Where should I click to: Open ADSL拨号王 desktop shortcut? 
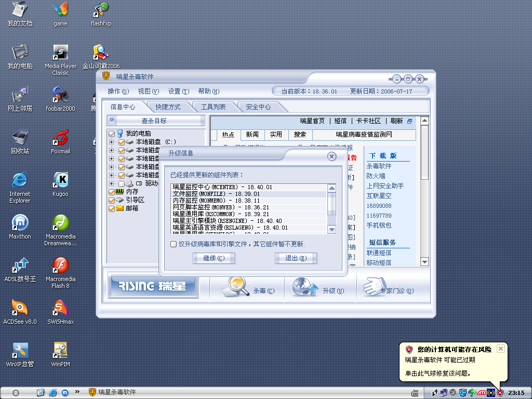pyautogui.click(x=20, y=270)
